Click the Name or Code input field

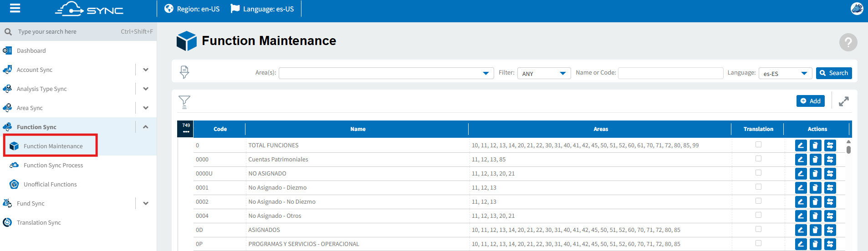[x=670, y=73]
